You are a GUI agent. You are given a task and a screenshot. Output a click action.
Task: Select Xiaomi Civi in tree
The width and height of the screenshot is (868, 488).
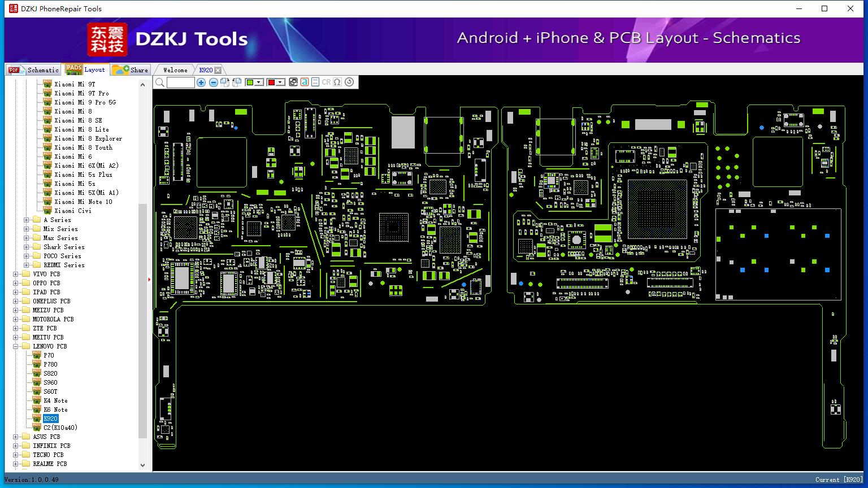(x=72, y=211)
